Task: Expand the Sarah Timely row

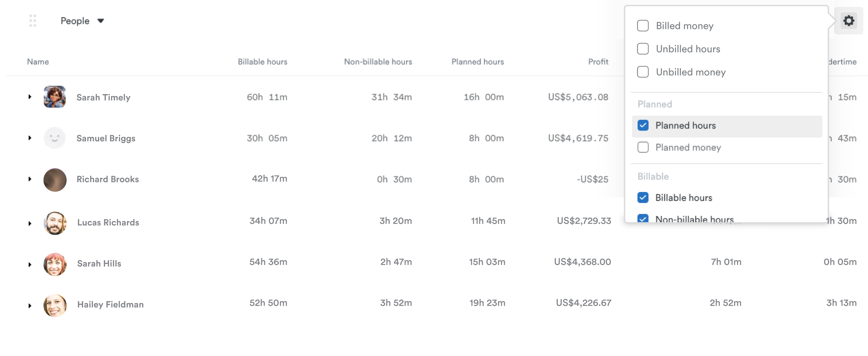Action: point(30,97)
